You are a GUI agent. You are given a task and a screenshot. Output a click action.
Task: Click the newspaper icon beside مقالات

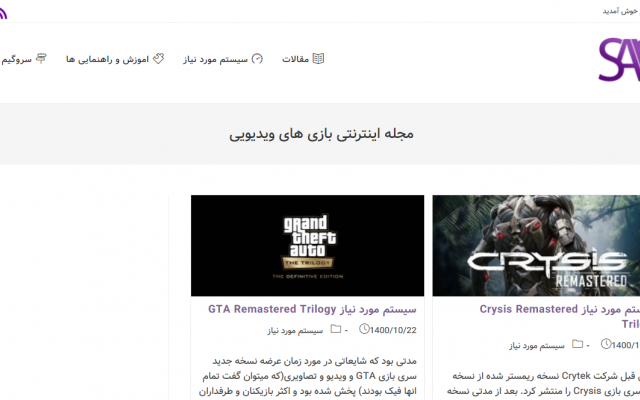(x=318, y=59)
